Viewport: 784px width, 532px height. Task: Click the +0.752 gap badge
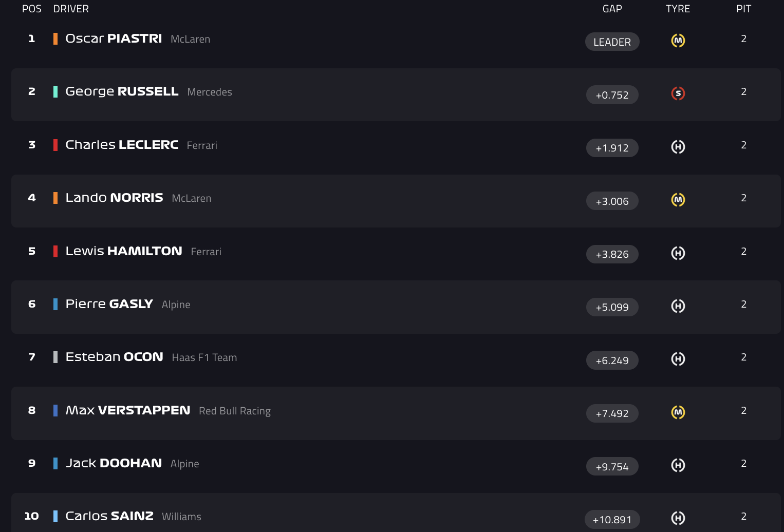pos(612,95)
